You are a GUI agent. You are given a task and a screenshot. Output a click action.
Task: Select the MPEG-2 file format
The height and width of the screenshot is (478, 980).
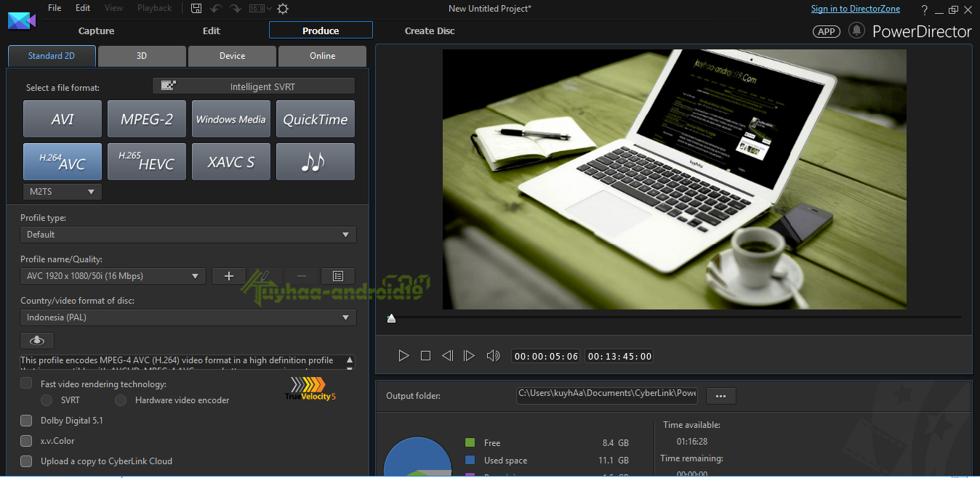[147, 119]
